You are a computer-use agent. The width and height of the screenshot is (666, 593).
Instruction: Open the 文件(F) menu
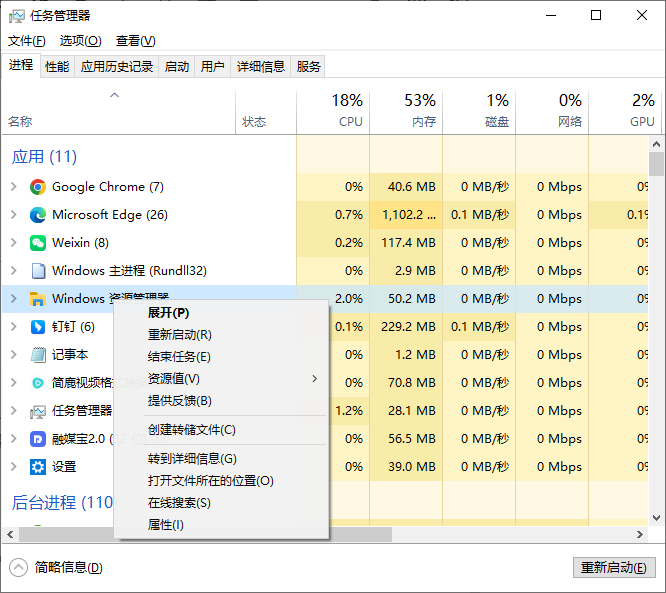(27, 41)
